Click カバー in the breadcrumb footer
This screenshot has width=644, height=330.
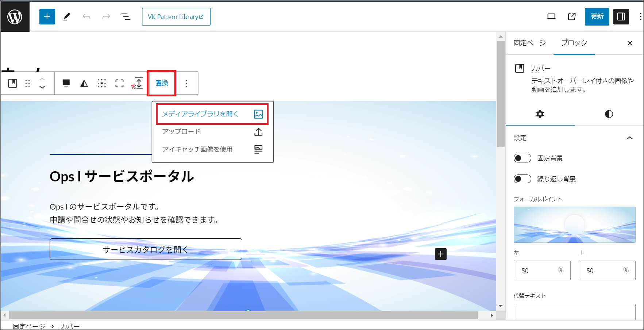coord(70,326)
